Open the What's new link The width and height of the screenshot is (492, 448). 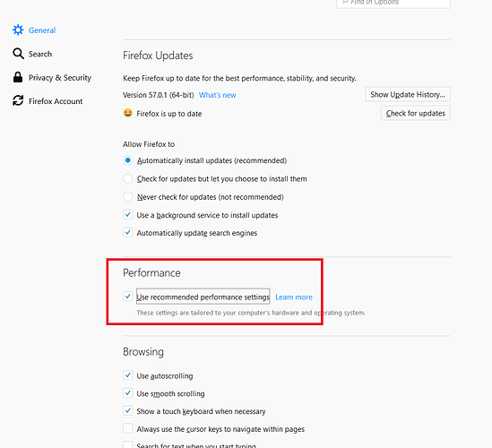(218, 95)
